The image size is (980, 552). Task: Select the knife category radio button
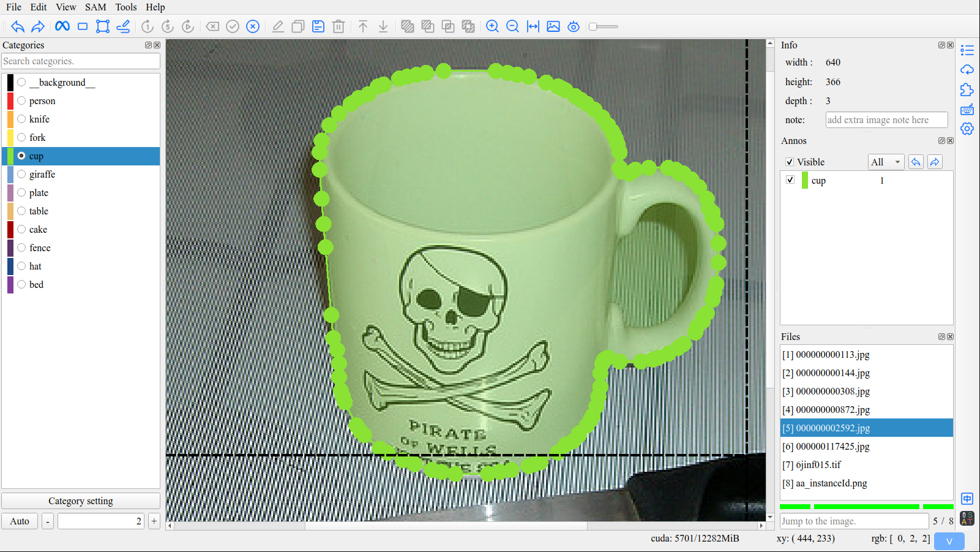click(x=21, y=119)
